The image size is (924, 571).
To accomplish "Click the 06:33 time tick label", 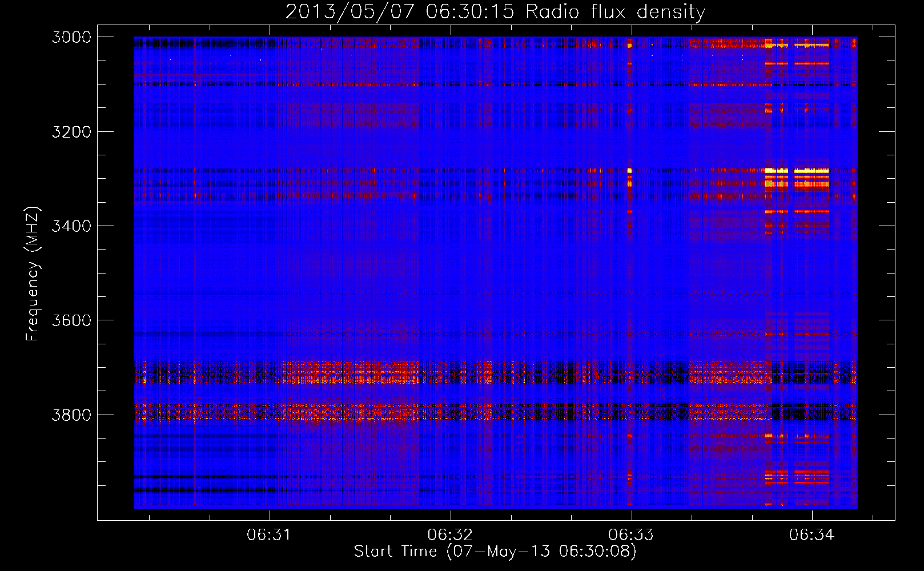I will coord(632,535).
